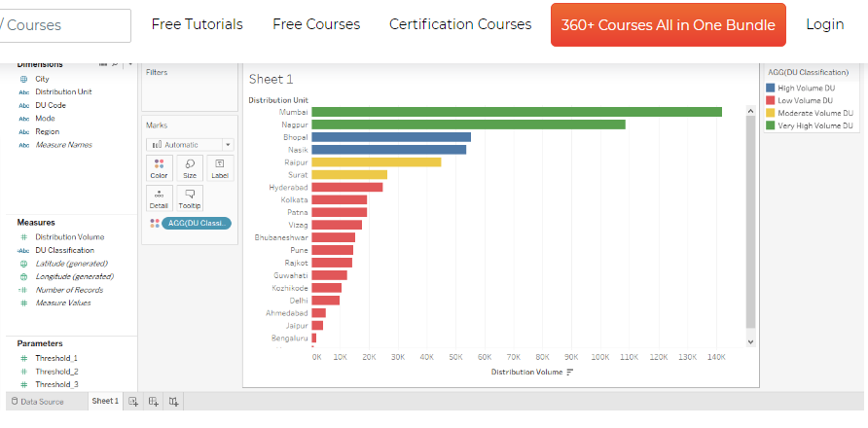This screenshot has width=868, height=428.
Task: Click the sort icon beside Distribution Volume
Action: click(x=570, y=373)
